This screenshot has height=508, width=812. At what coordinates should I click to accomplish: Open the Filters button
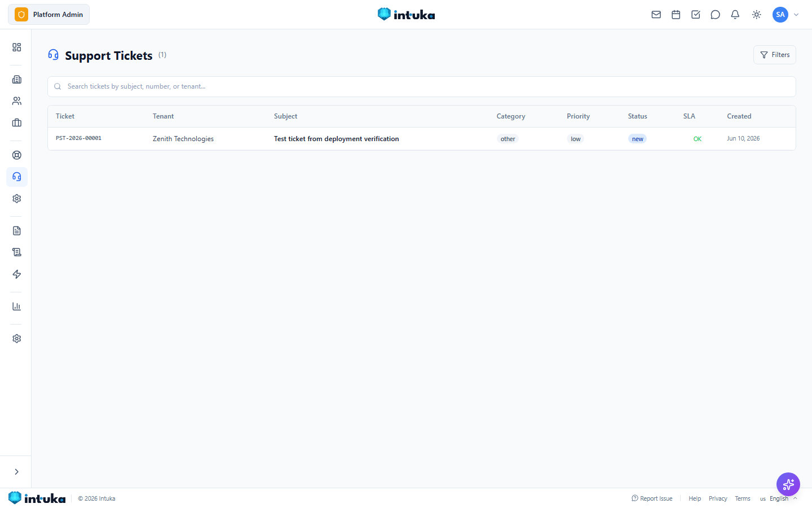(775, 55)
